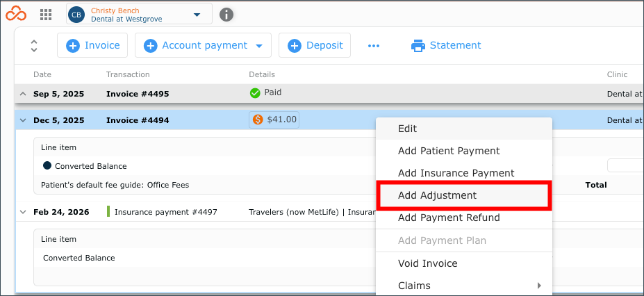
Task: Select Add Adjustment from context menu
Action: coord(464,195)
